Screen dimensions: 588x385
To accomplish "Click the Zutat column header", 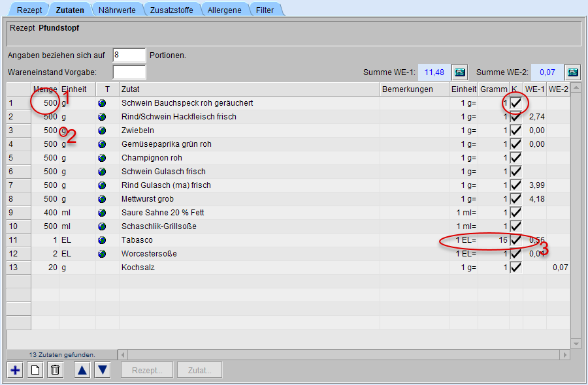I will tap(250, 89).
